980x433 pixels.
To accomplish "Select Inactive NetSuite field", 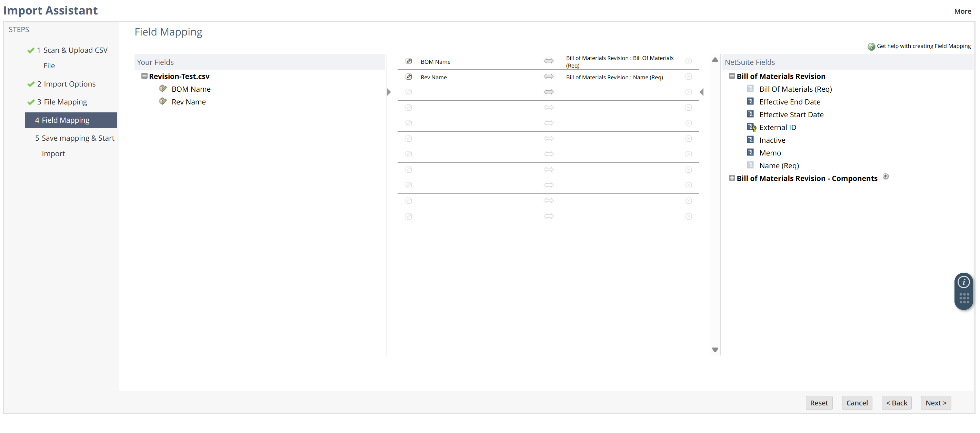I will 772,140.
